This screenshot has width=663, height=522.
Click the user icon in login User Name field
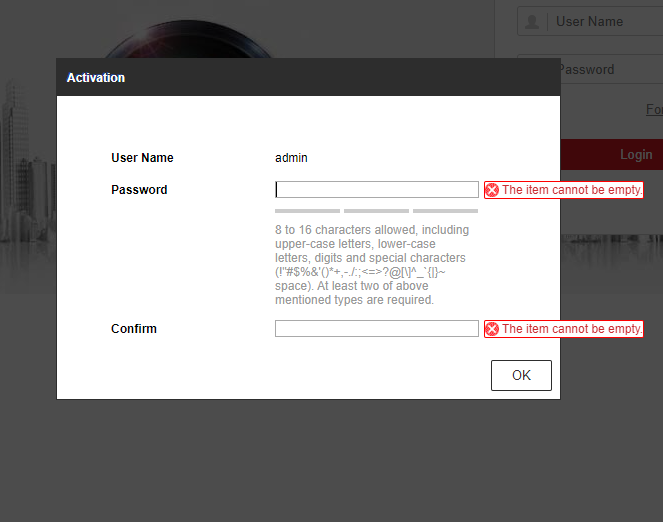click(x=532, y=22)
